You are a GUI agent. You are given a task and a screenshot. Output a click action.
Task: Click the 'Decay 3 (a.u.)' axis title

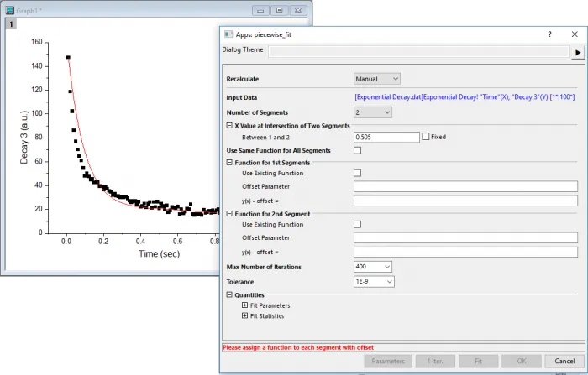click(24, 137)
